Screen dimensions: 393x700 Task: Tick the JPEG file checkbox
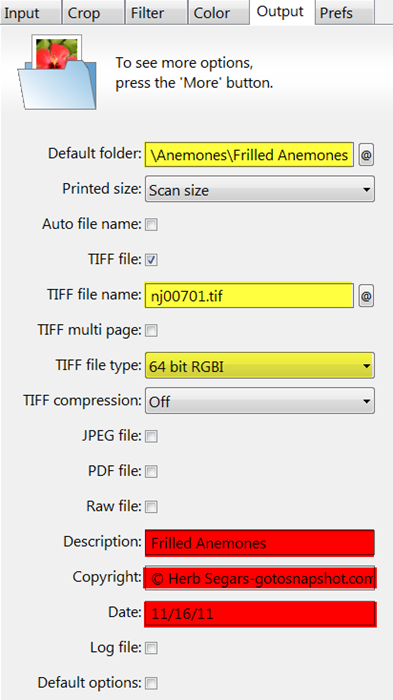tap(152, 436)
